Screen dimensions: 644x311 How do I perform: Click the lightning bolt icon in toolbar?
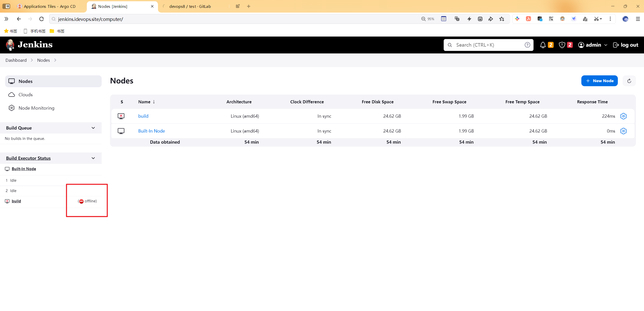click(469, 19)
